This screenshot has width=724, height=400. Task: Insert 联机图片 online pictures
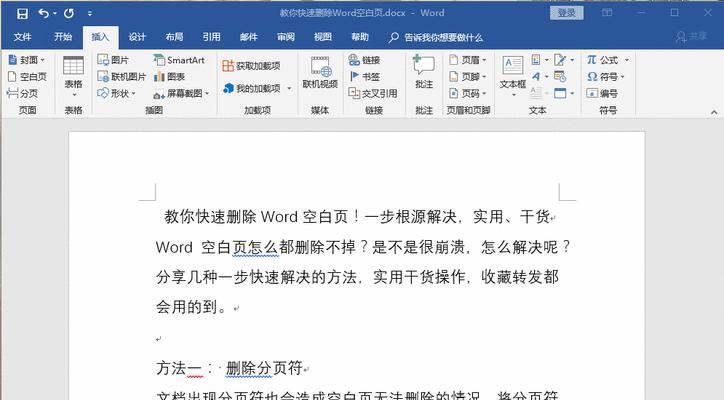coord(122,77)
